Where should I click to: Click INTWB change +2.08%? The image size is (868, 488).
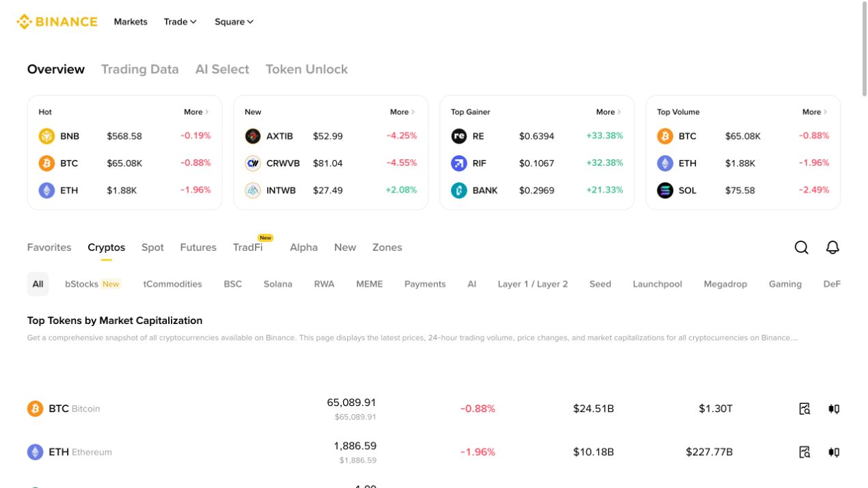tap(401, 190)
